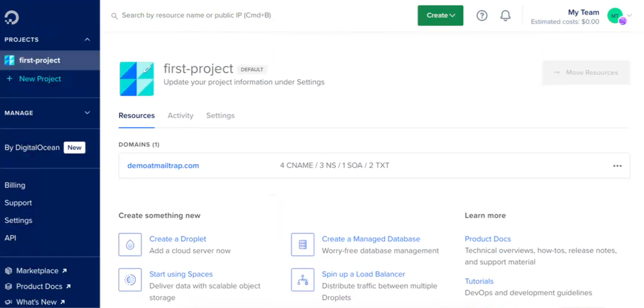This screenshot has height=308, width=644.
Task: Expand the MANAGE section chevron
Action: [x=87, y=113]
